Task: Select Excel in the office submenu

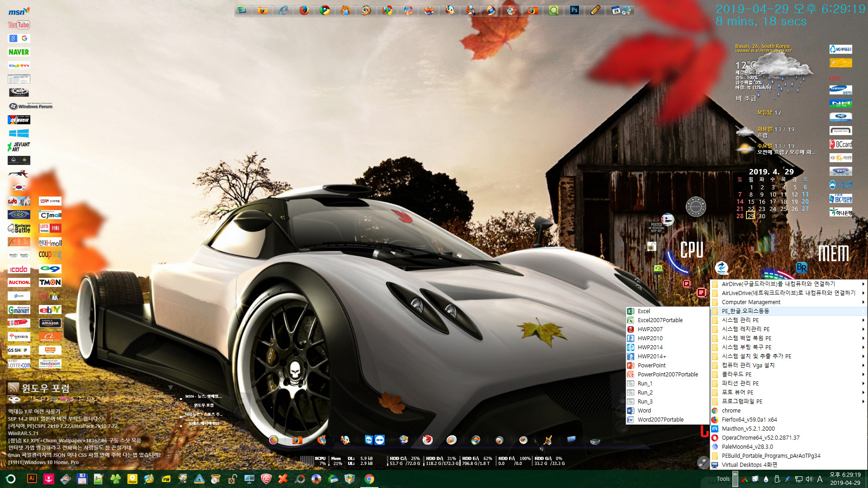Action: (x=667, y=311)
